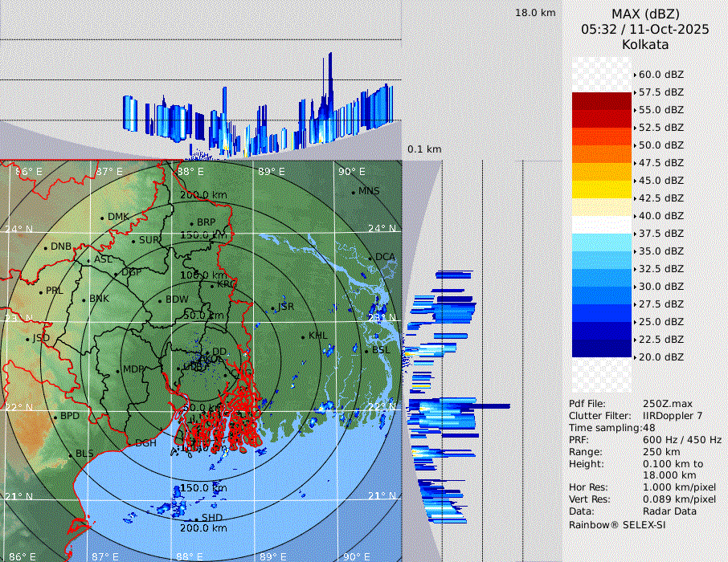Click the DCA station marker dot
The width and height of the screenshot is (728, 562).
pos(370,258)
